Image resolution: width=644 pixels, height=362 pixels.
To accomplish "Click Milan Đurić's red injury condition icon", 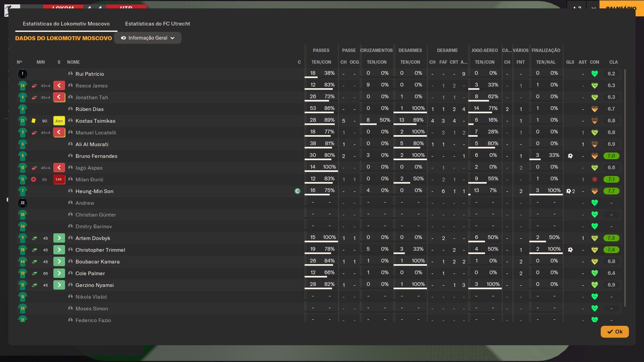I will [595, 179].
